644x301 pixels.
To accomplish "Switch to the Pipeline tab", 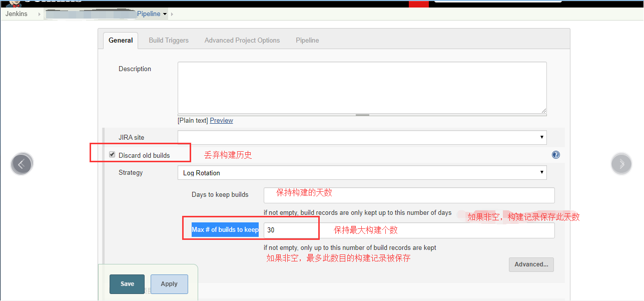I will coord(307,40).
